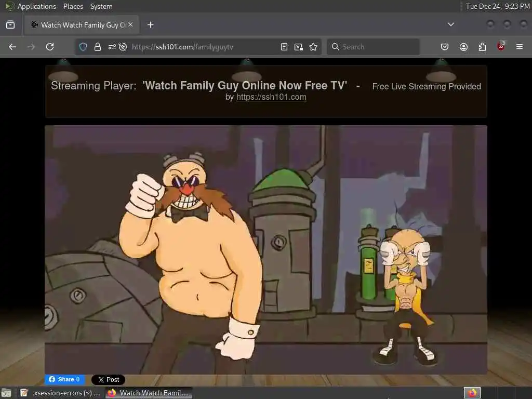
Task: Click the Firefox tray icon at bottom right
Action: click(x=472, y=393)
